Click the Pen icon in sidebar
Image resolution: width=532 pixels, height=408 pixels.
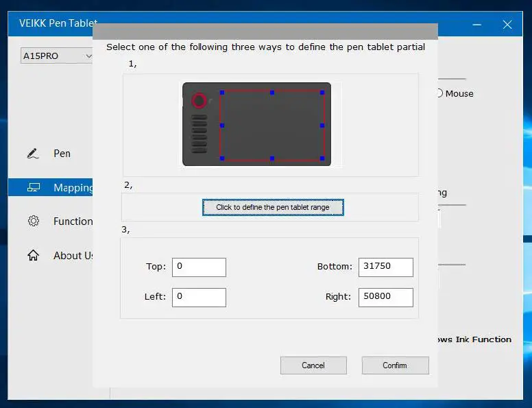pyautogui.click(x=33, y=154)
